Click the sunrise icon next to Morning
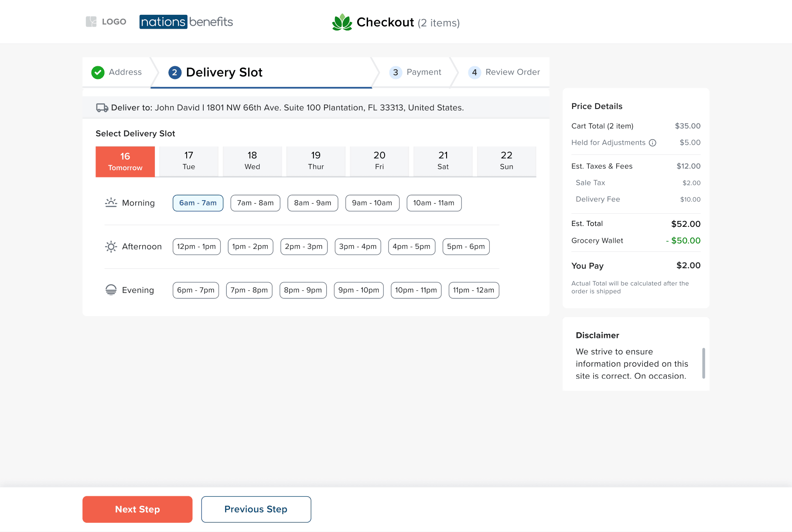 click(111, 202)
